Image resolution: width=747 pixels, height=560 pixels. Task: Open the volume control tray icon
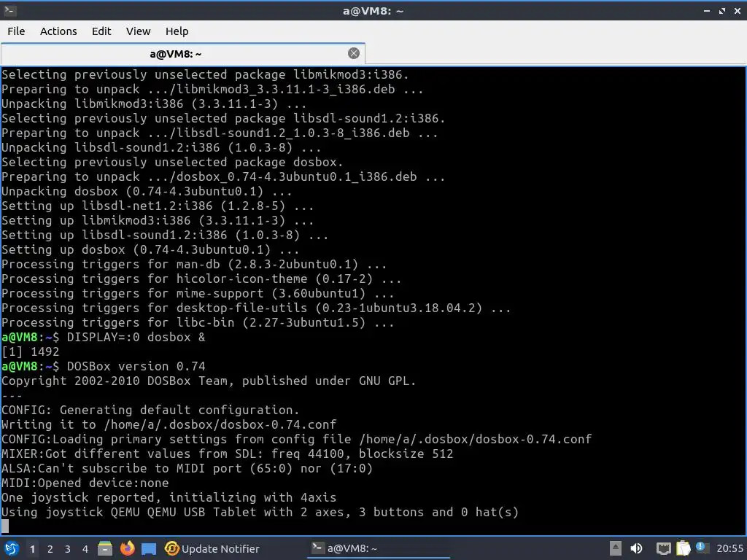click(x=636, y=548)
